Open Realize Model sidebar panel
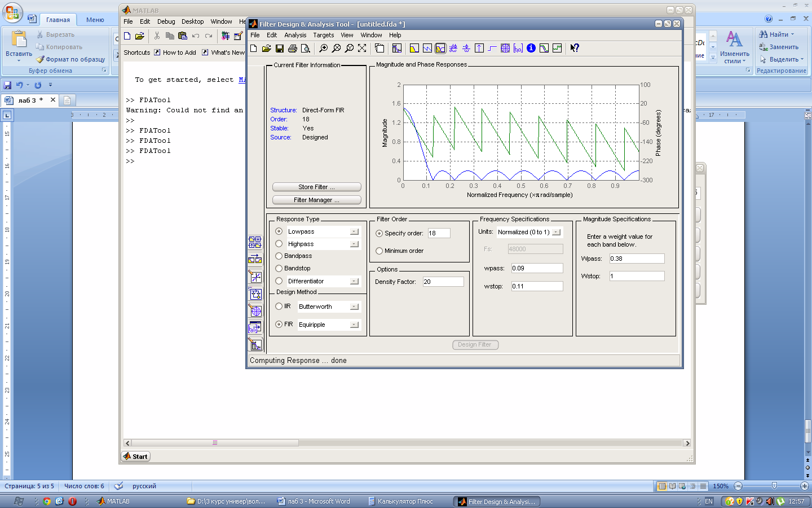This screenshot has width=812, height=508. [255, 294]
